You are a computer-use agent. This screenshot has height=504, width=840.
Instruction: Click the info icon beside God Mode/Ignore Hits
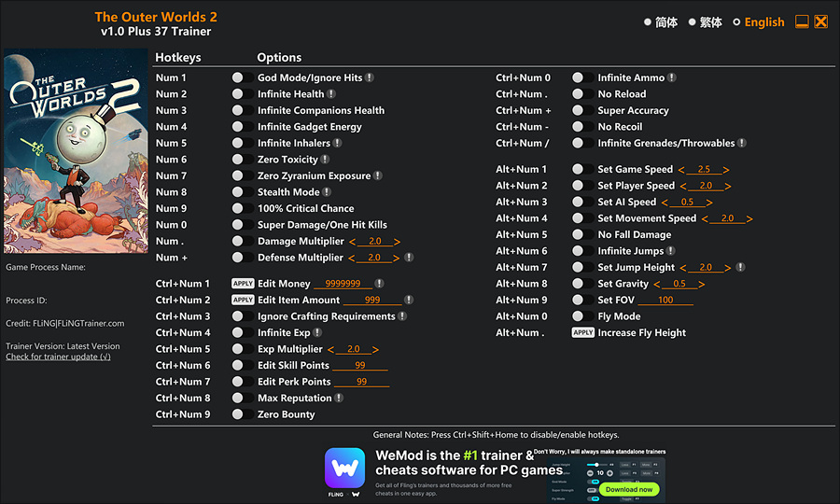coord(371,78)
